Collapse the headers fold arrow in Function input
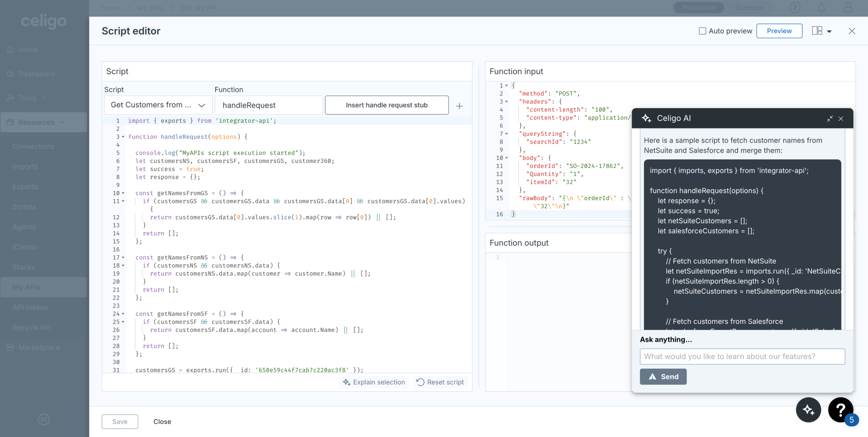Viewport: 868px width, 437px height. [x=507, y=102]
